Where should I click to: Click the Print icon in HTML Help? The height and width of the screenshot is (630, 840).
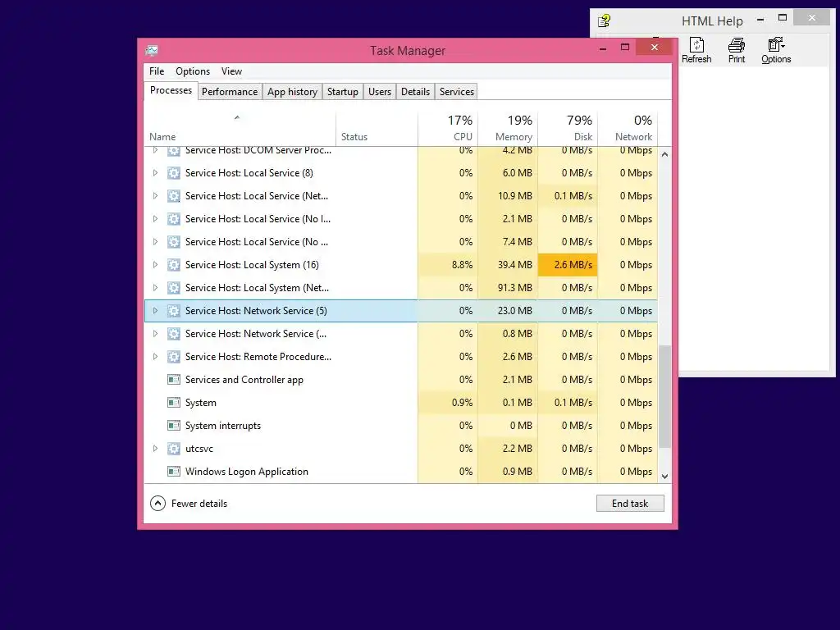click(x=737, y=44)
